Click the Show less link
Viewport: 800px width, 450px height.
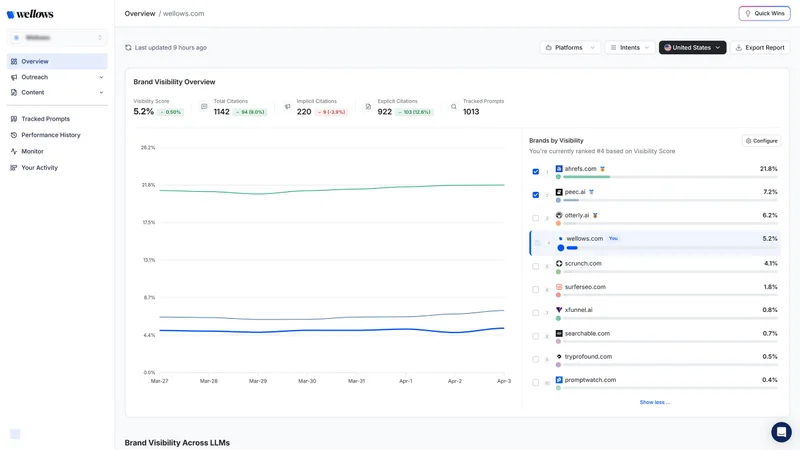[655, 402]
